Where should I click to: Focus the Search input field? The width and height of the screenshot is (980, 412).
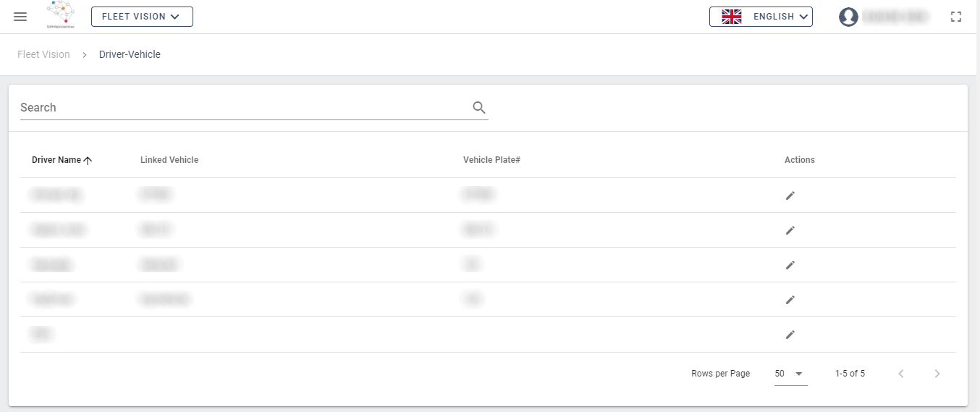click(242, 107)
